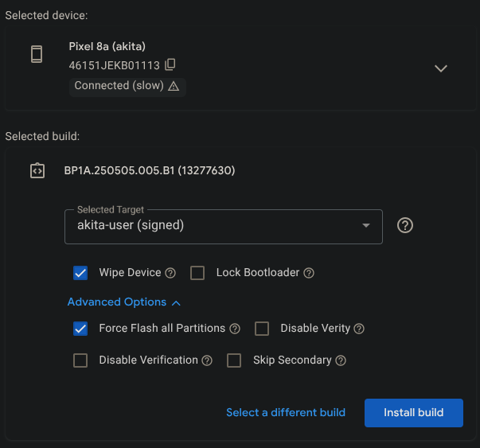Click Disable Verification help icon
The height and width of the screenshot is (448, 480).
(x=207, y=360)
